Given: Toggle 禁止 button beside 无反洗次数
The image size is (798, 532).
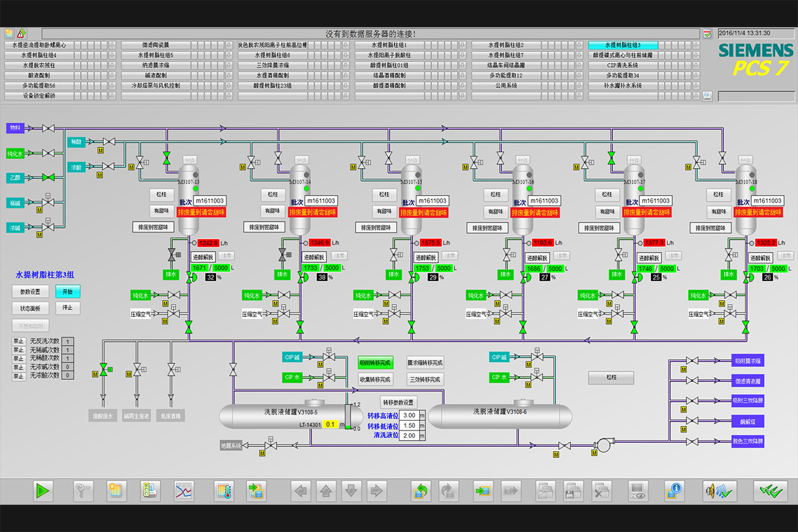Looking at the screenshot, I should click(19, 342).
